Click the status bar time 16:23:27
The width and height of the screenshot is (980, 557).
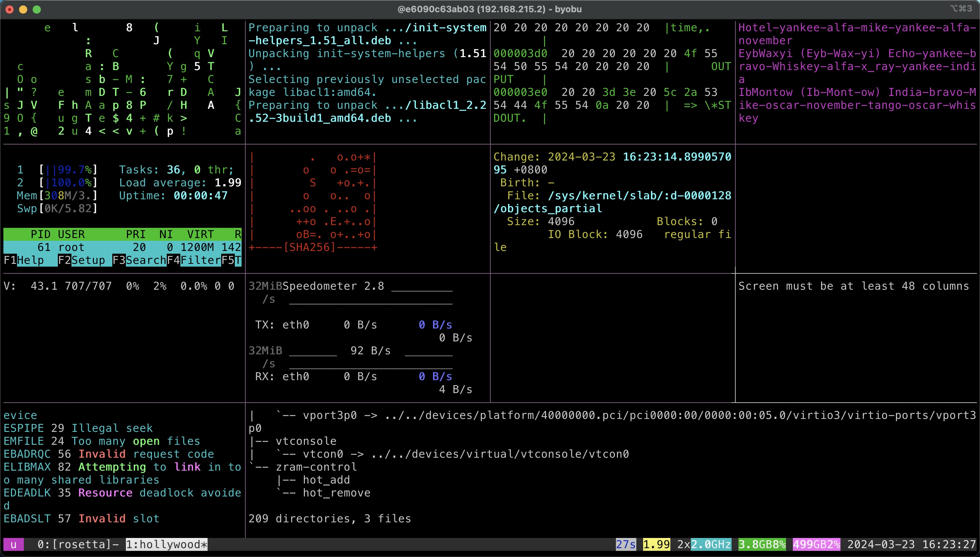click(949, 544)
